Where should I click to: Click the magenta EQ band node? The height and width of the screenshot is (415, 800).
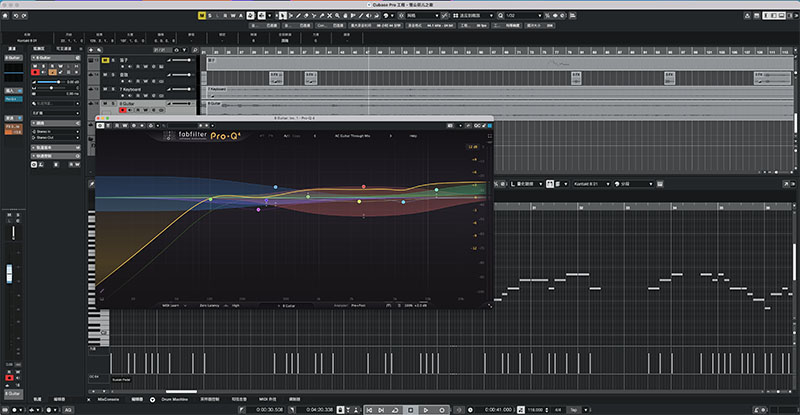coord(258,209)
